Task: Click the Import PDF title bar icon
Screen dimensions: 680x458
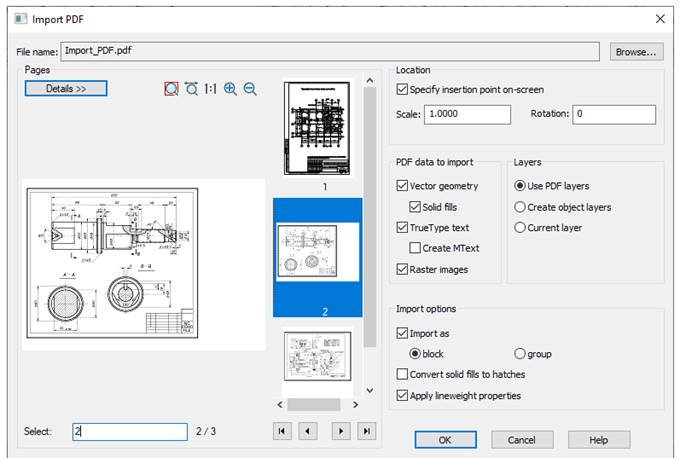Action: 20,19
